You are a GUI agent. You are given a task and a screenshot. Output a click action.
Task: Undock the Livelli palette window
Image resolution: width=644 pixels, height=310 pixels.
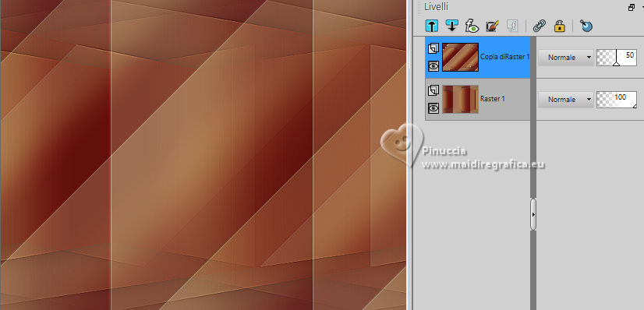coord(632,7)
